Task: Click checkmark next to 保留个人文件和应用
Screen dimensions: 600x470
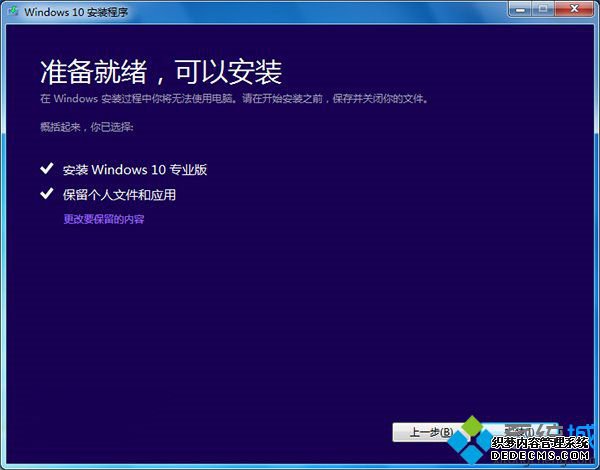Action: (47, 194)
